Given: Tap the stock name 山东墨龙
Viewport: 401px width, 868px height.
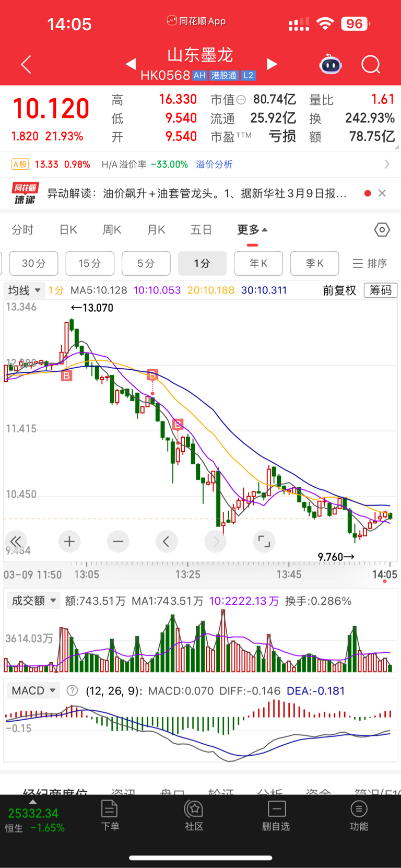Looking at the screenshot, I should pos(200,54).
